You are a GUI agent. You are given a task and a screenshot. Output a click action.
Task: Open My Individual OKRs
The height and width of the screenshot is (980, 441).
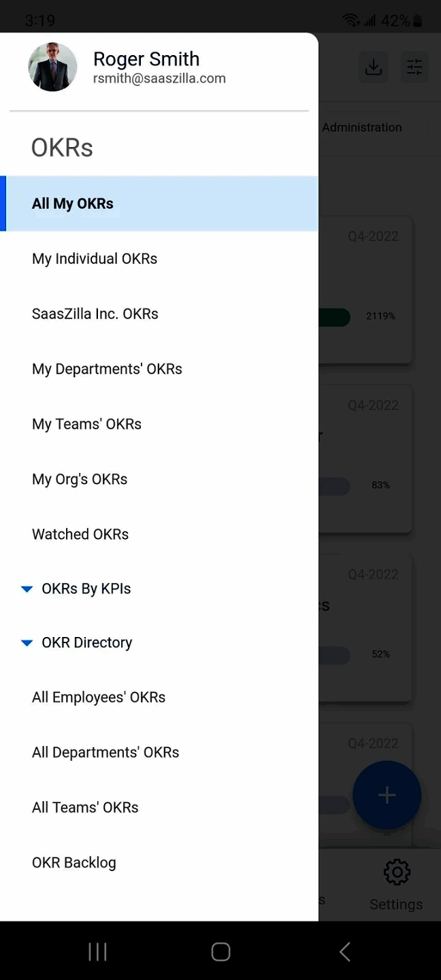(x=95, y=259)
